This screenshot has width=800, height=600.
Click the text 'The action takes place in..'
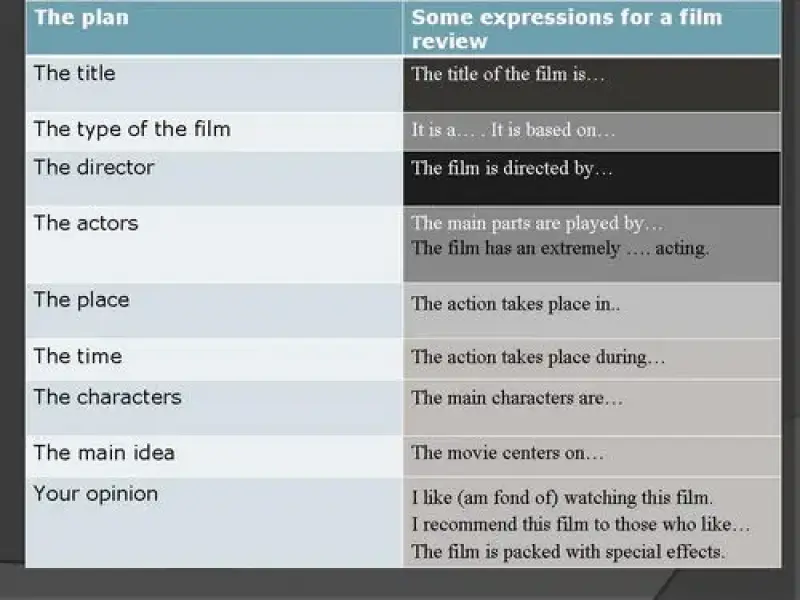click(516, 305)
